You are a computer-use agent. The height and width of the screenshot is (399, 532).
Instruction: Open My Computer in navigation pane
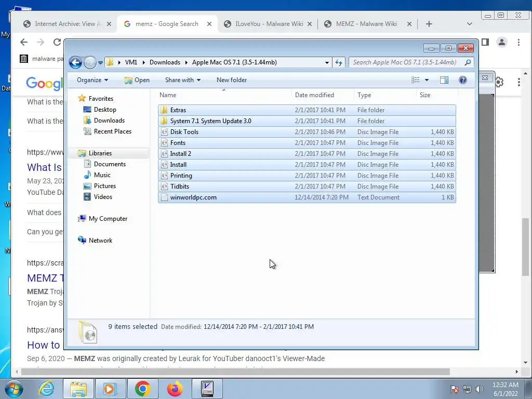108,219
